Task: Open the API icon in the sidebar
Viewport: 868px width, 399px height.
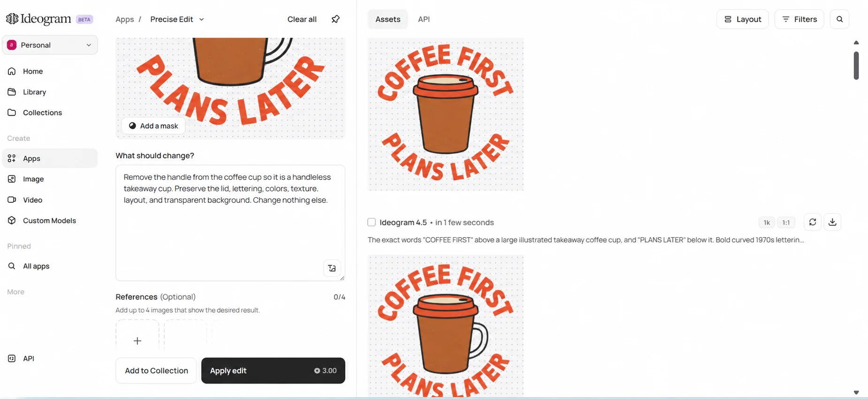Action: click(12, 359)
